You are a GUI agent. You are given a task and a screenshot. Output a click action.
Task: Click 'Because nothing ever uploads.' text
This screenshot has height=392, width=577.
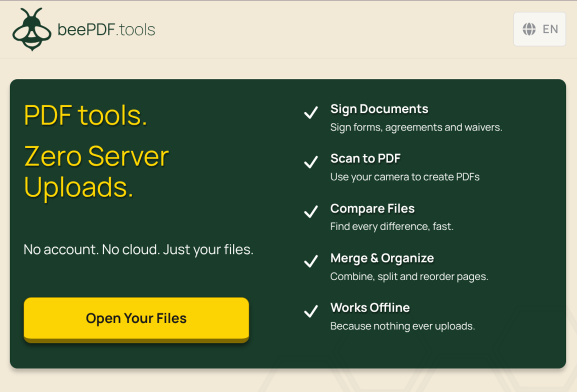[x=402, y=326]
